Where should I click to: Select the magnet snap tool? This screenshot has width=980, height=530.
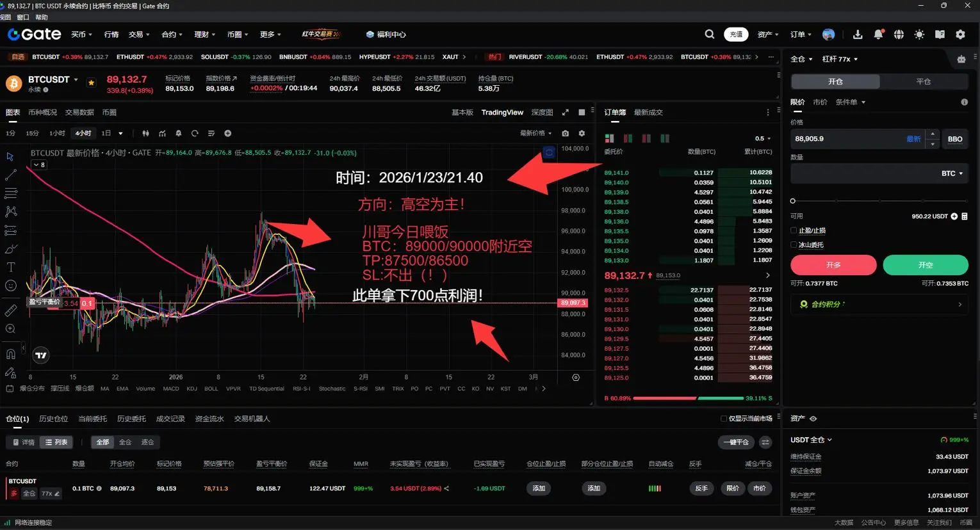pyautogui.click(x=11, y=354)
